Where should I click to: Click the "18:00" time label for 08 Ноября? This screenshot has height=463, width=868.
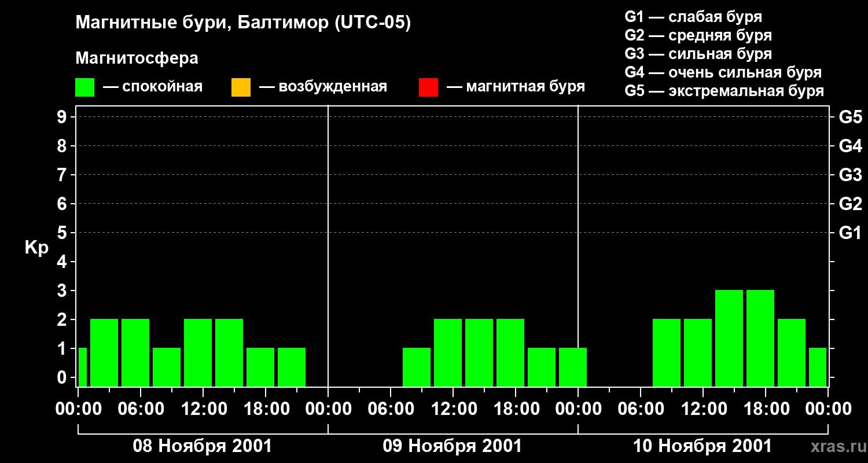[266, 409]
